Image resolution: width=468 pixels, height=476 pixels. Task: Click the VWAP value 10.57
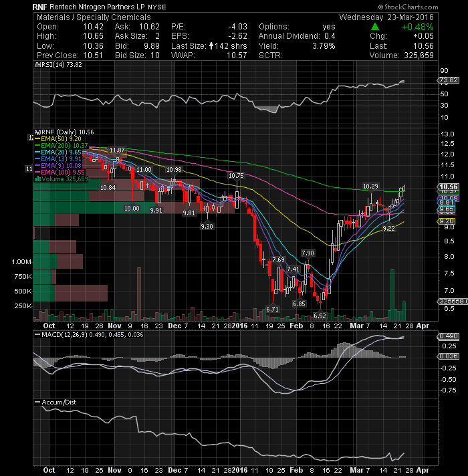tap(237, 55)
